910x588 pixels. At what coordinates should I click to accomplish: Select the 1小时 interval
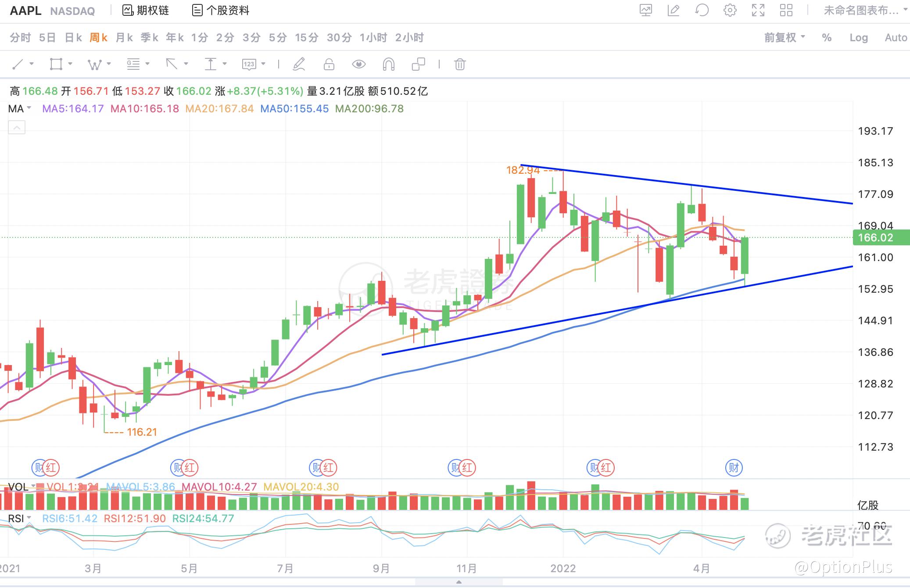373,38
